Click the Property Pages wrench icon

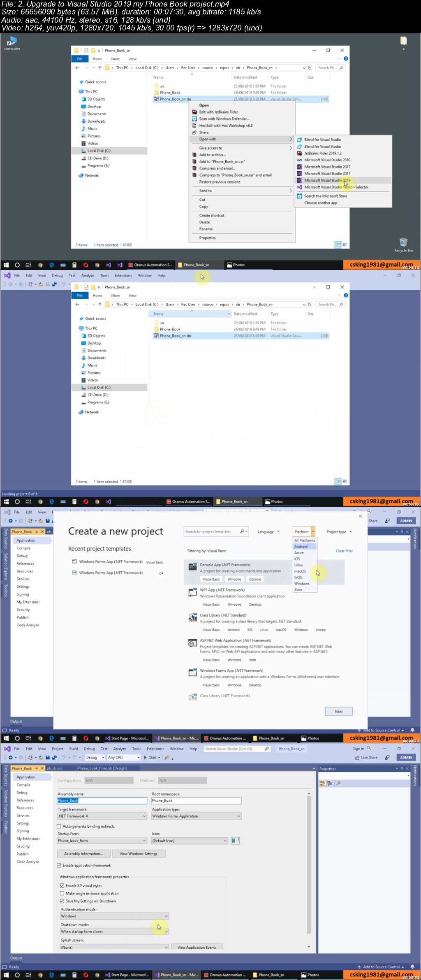pyautogui.click(x=338, y=783)
